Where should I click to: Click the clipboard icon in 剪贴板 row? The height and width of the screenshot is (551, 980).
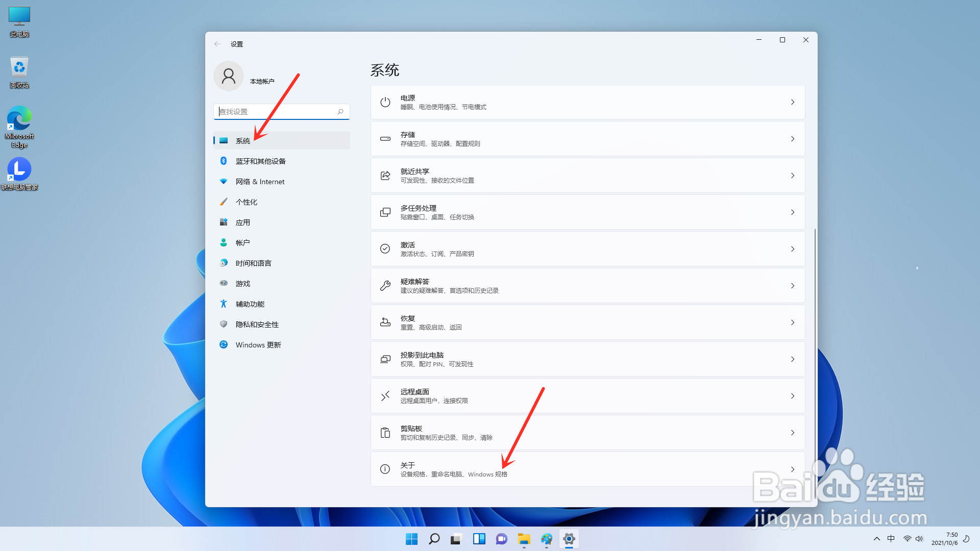tap(385, 433)
